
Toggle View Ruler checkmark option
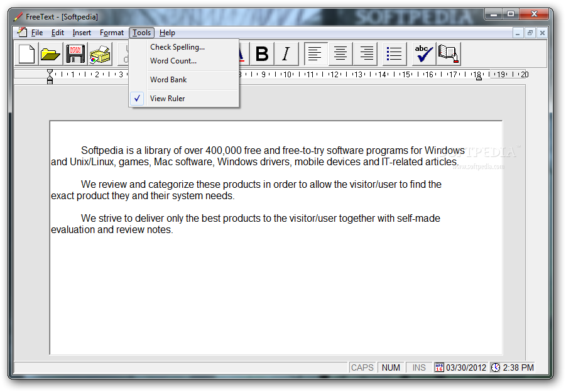coord(184,98)
